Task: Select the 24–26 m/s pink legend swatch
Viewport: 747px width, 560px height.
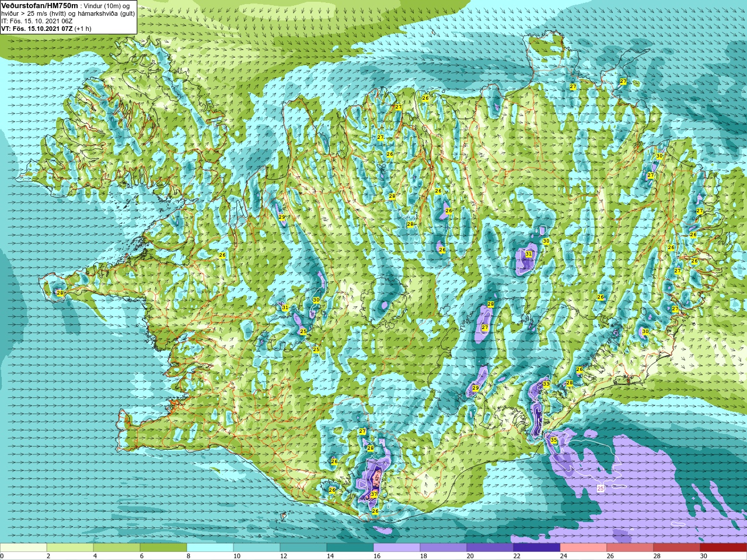Action: [584, 548]
